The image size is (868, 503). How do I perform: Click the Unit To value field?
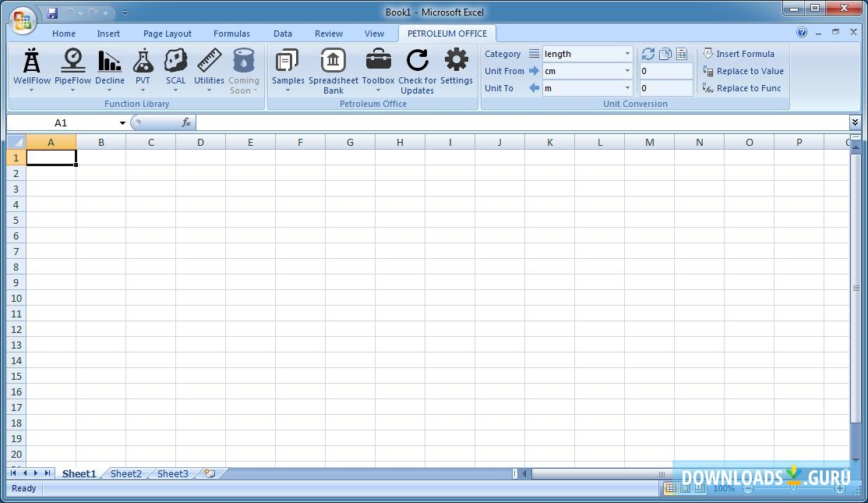pyautogui.click(x=666, y=88)
